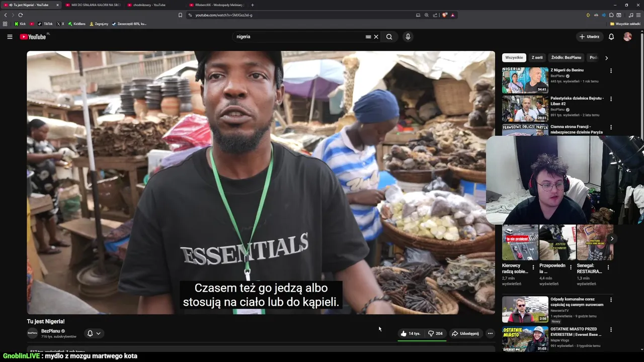Open the X bookmark
This screenshot has height=362, width=644.
(x=60, y=24)
